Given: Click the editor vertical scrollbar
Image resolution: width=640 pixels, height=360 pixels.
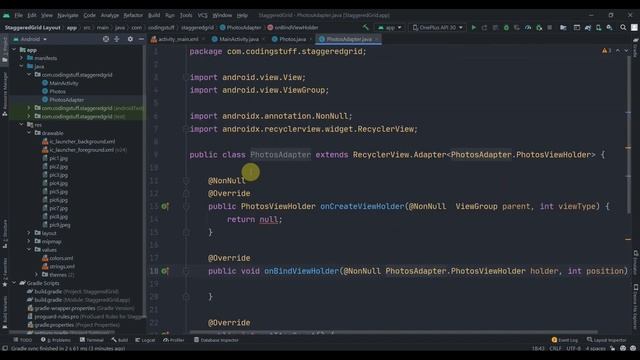Looking at the screenshot, I should tap(628, 135).
